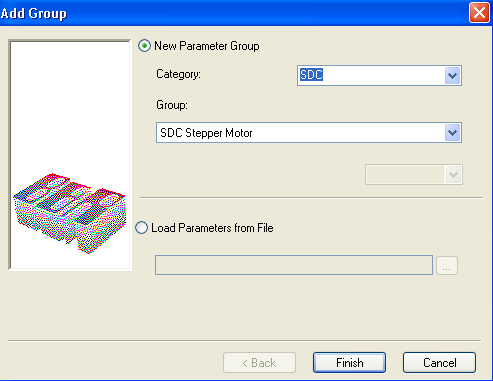Select the New Parameter Group radio button

pyautogui.click(x=144, y=46)
